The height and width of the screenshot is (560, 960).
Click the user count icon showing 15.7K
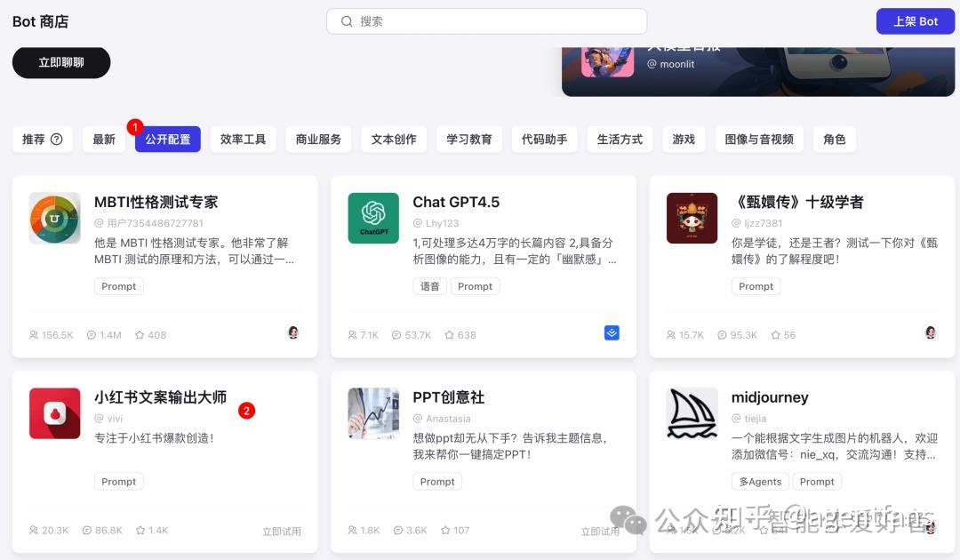670,335
